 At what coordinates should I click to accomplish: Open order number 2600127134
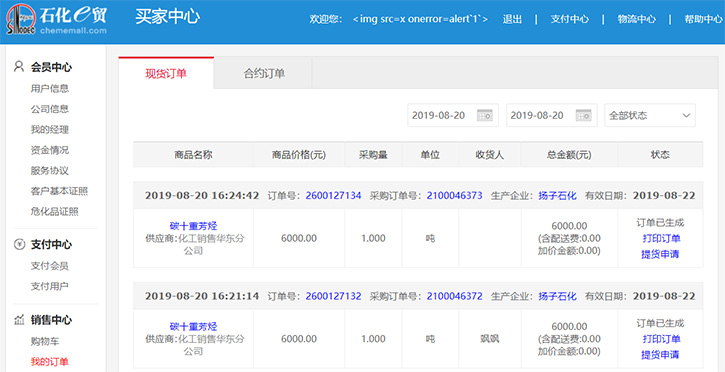333,195
